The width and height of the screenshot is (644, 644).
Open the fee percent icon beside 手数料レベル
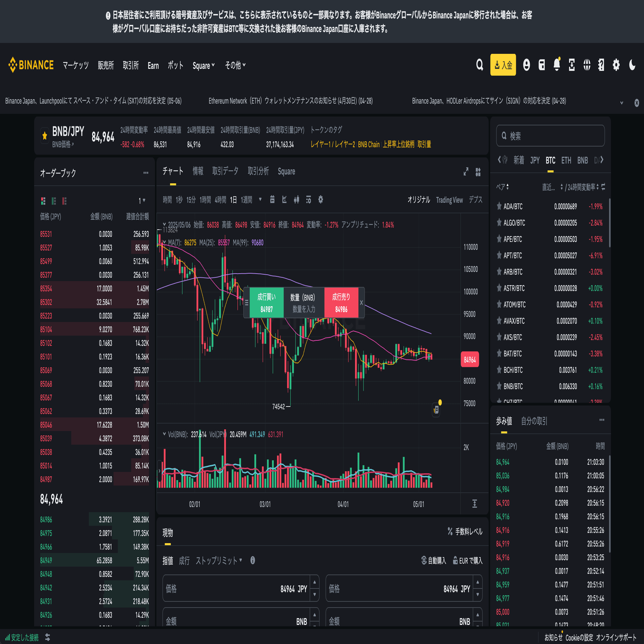(x=450, y=531)
